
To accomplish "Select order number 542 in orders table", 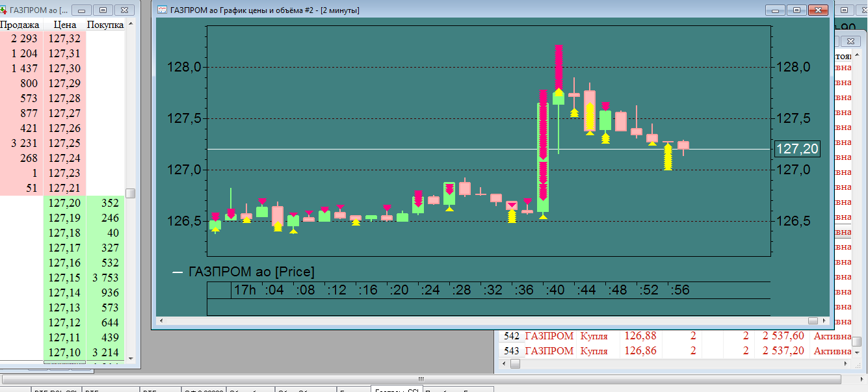I will tap(512, 336).
